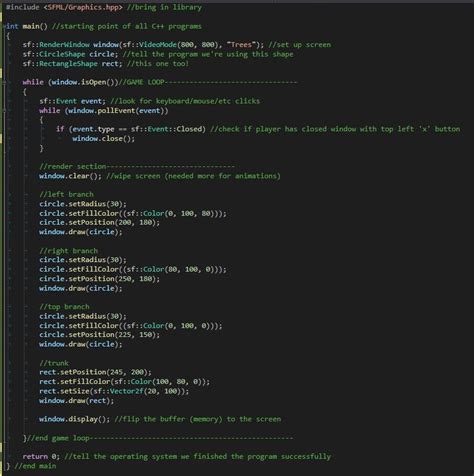Click the 'return 0;' statement
Viewport: 474px width, 476px height.
click(x=41, y=456)
